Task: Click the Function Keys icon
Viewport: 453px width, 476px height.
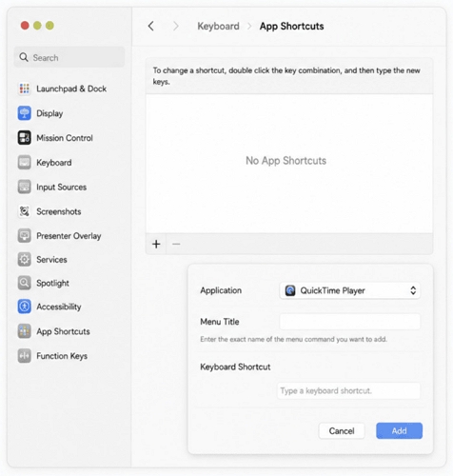Action: (x=25, y=356)
